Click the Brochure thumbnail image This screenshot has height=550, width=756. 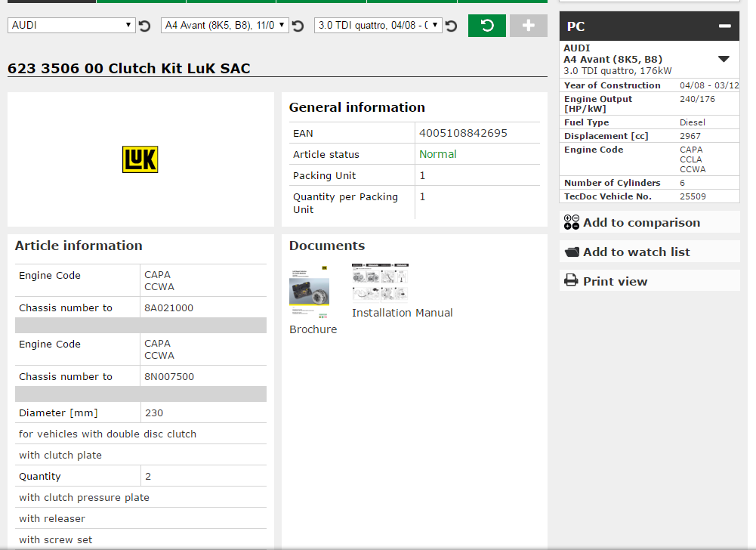pos(309,292)
